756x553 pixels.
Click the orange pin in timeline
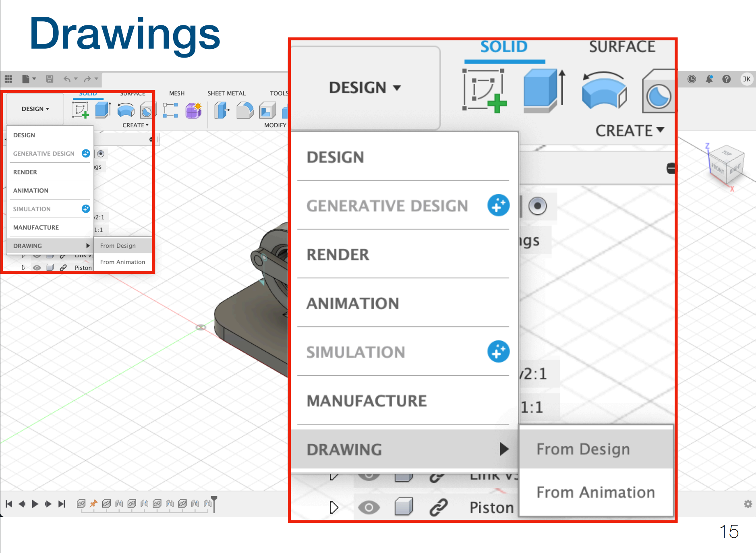coord(93,503)
